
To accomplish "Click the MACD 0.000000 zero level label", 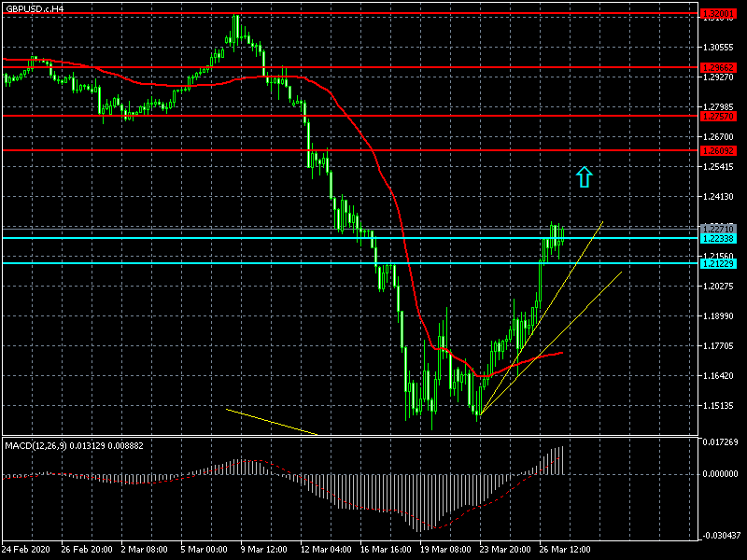I will pos(720,474).
